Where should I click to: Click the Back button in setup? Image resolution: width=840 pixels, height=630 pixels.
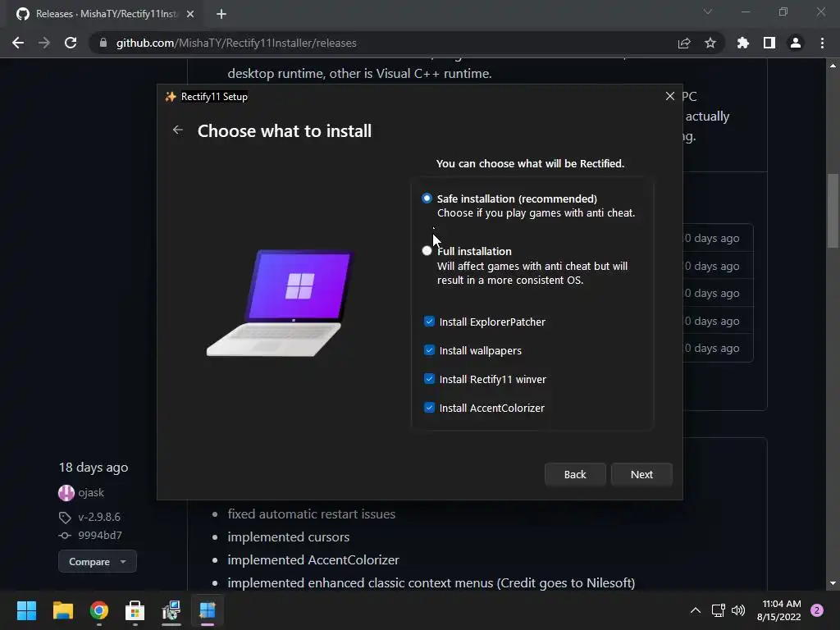575,475
